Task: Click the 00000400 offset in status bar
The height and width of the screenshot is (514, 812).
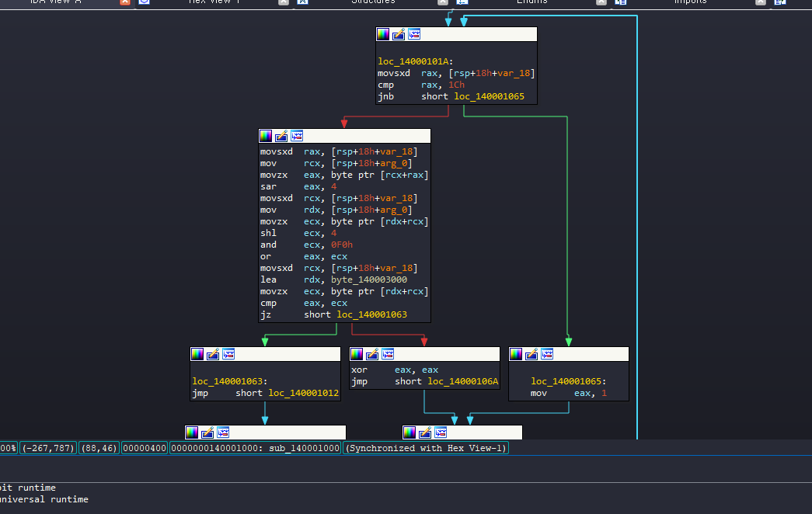Action: [x=145, y=448]
